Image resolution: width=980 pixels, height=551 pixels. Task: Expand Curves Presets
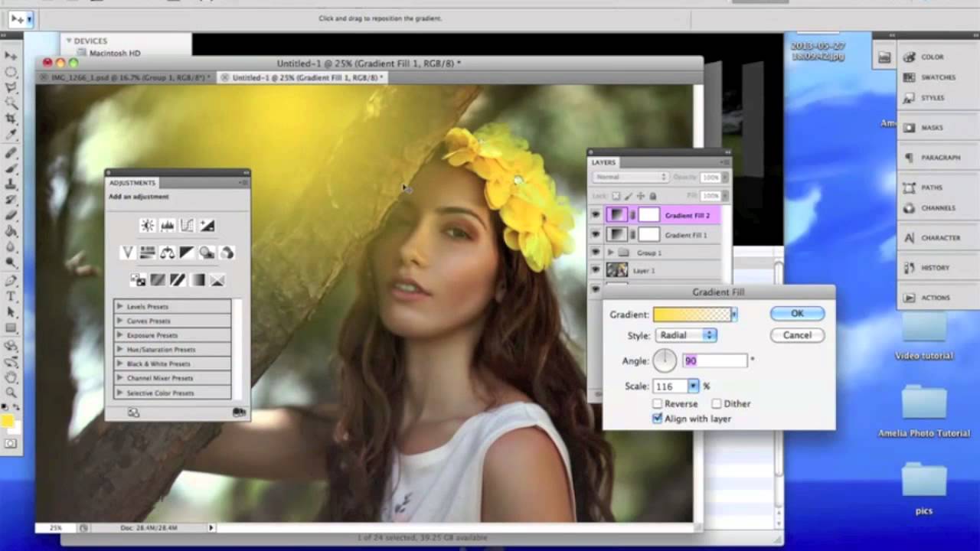point(120,321)
